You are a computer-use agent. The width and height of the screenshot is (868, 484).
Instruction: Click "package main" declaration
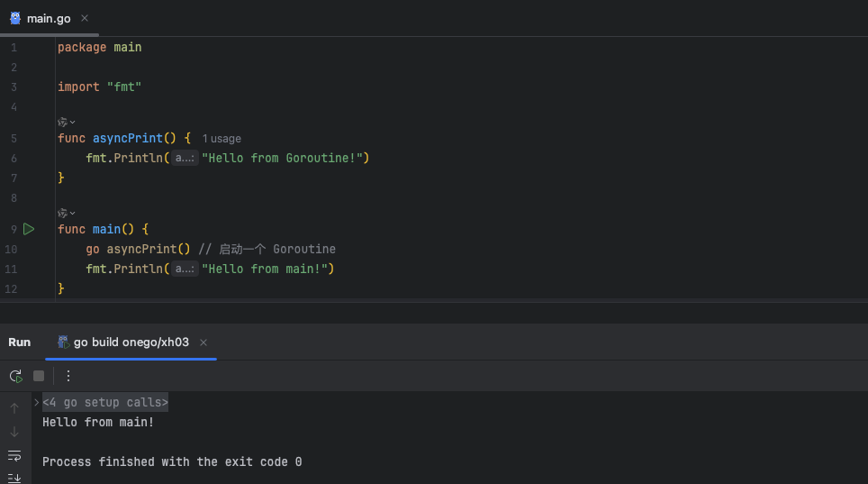tap(100, 47)
